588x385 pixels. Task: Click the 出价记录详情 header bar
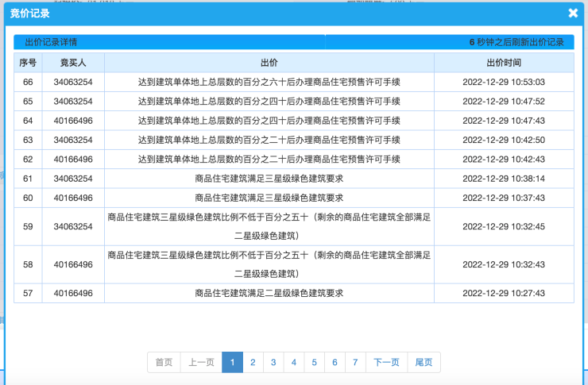click(x=169, y=42)
